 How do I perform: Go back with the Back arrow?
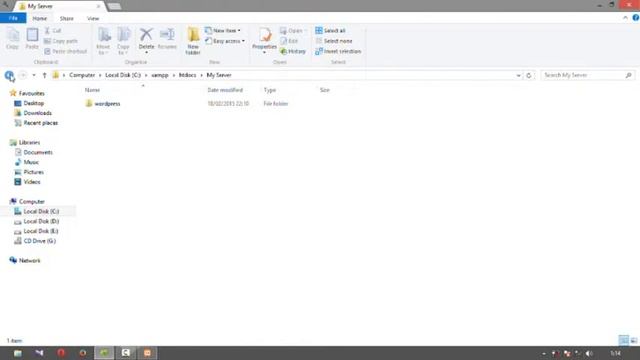pos(9,75)
